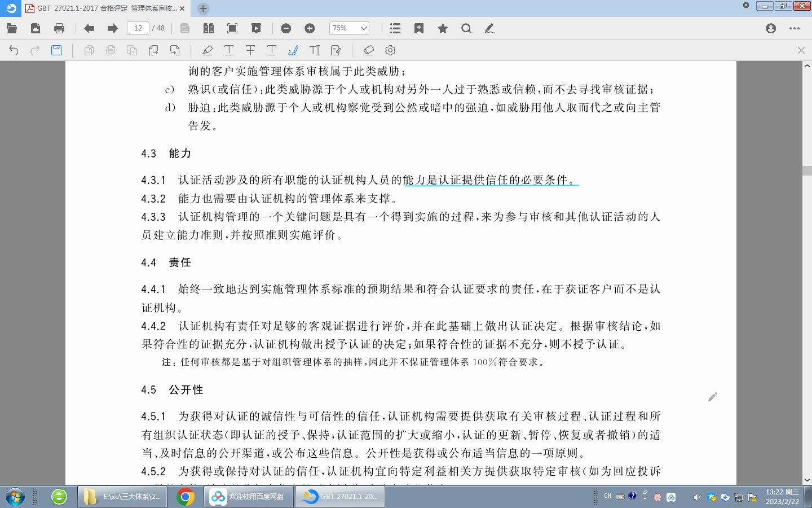Open the E:\xu\三大体系 folder taskbar item

(x=122, y=497)
